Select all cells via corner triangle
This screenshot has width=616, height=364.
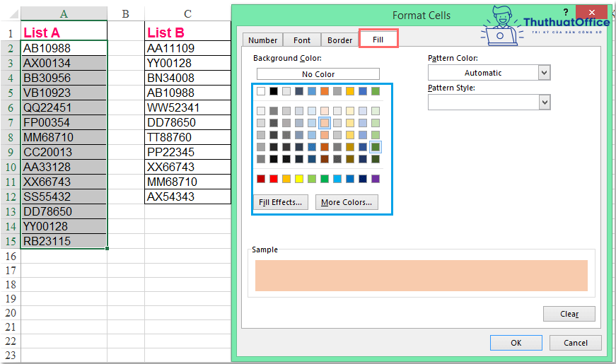[13, 15]
